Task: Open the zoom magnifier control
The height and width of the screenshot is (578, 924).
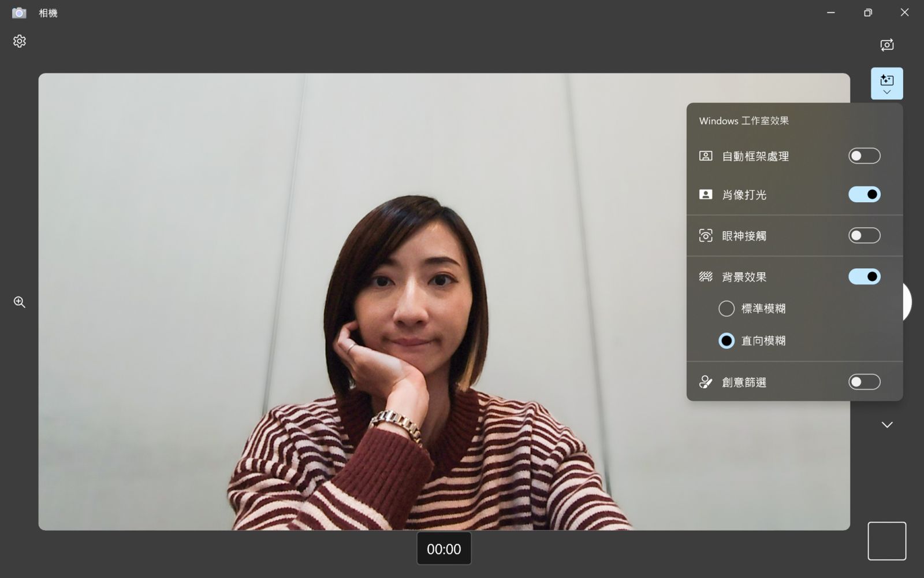Action: coord(20,302)
